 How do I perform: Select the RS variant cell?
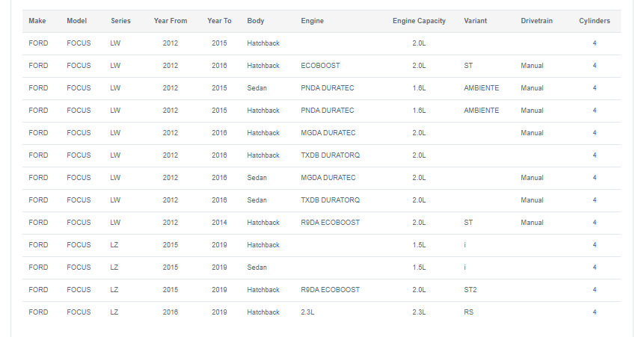click(x=468, y=312)
